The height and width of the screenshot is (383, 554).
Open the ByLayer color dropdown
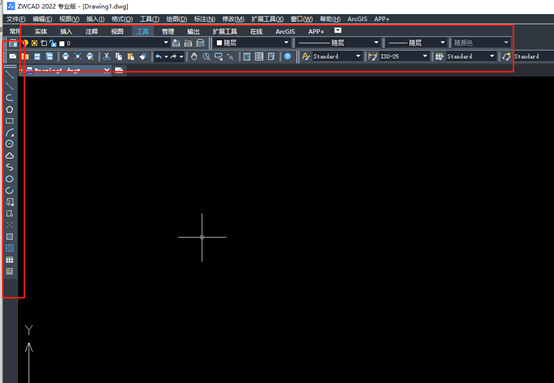pyautogui.click(x=286, y=43)
